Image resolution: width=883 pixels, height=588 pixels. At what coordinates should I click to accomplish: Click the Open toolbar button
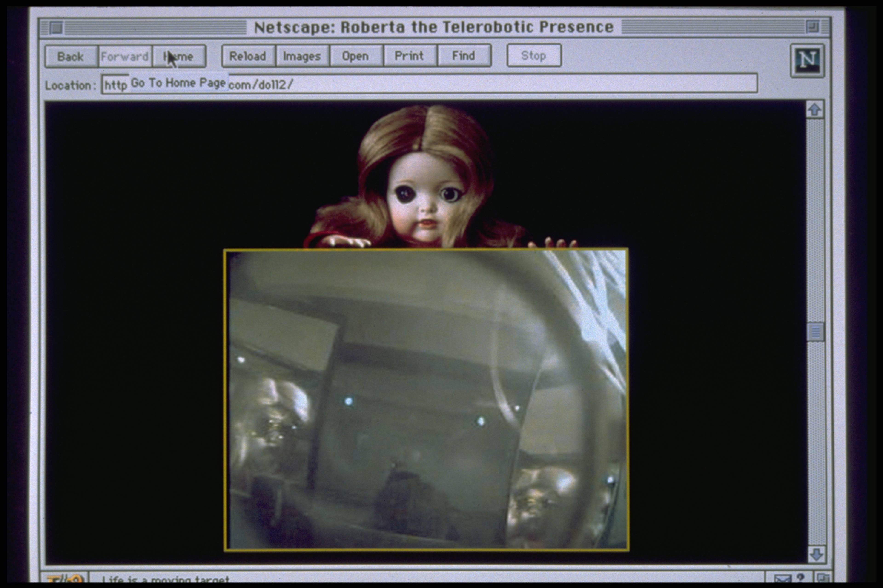pos(355,56)
